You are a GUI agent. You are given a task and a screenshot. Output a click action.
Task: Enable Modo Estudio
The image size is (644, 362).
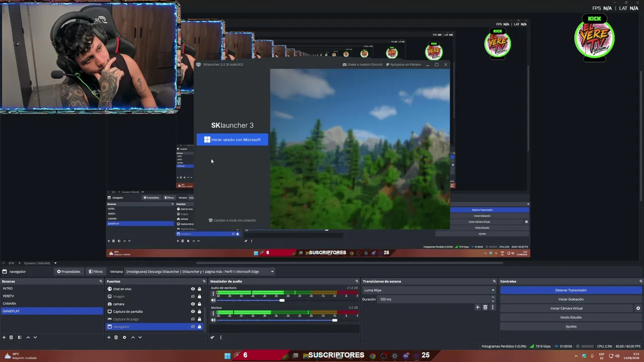click(x=571, y=317)
